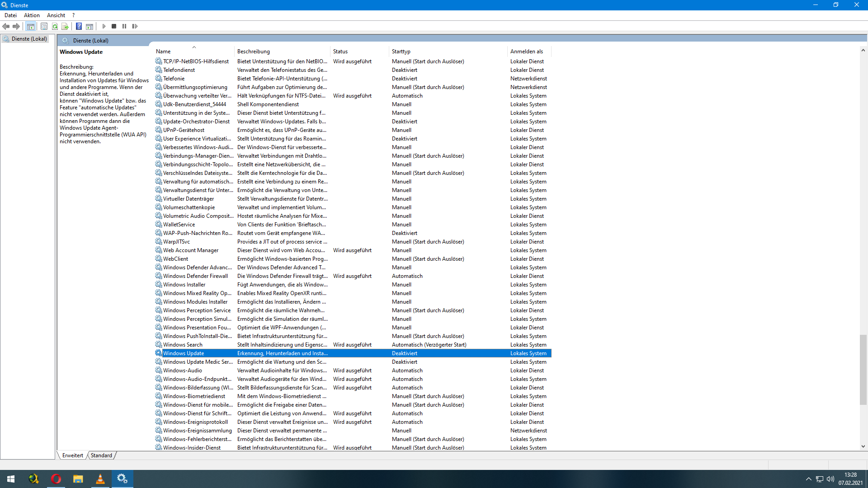Screen dimensions: 868x488
Task: Open the Aktion menu
Action: pos(32,15)
